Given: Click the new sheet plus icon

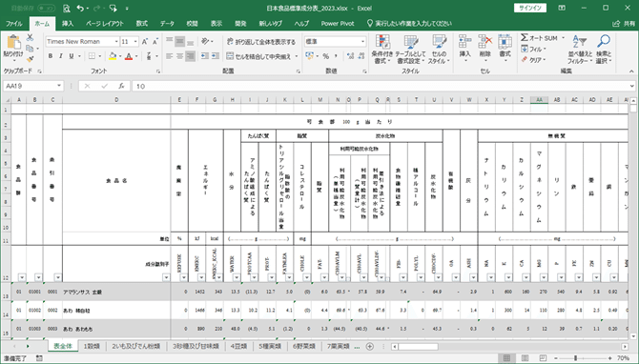Looking at the screenshot, I should click(x=370, y=347).
